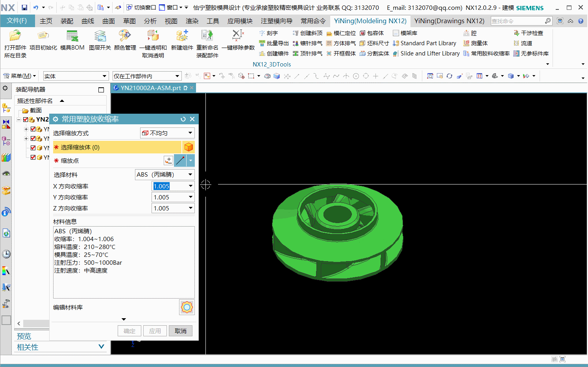
Task: Open the point dialog icon beside 缩放点
Action: [x=168, y=160]
